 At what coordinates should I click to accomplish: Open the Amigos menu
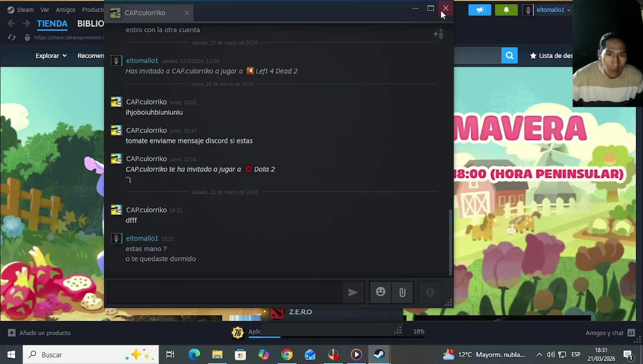(x=65, y=10)
